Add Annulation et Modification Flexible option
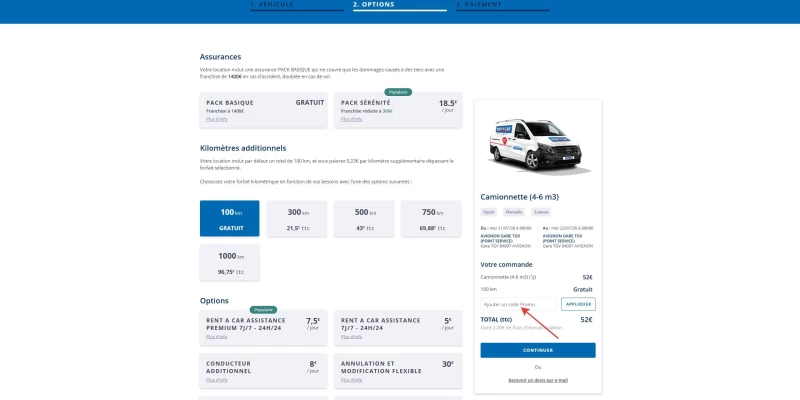800x400 pixels. [398, 371]
